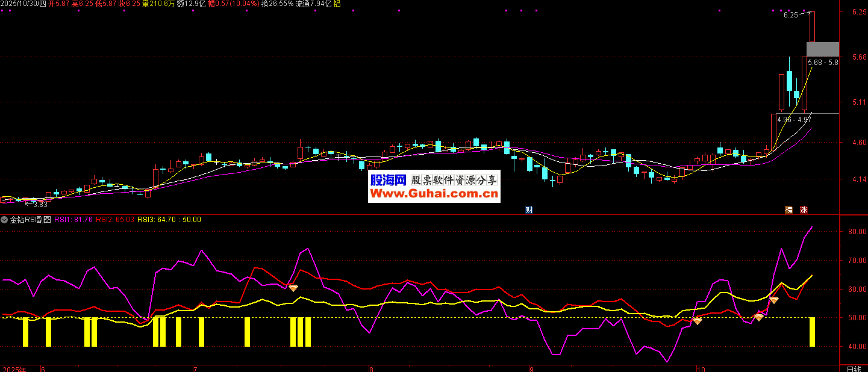
Task: Click the diamond signal at October start
Action: tap(697, 321)
